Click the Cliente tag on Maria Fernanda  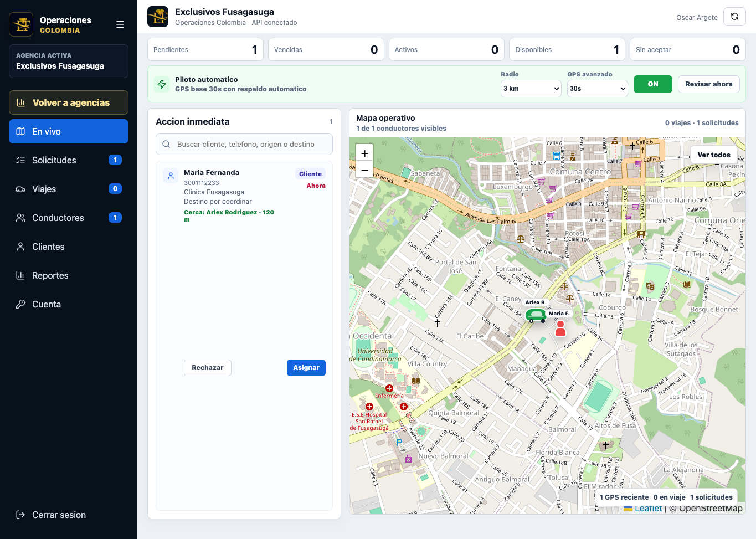pyautogui.click(x=310, y=174)
